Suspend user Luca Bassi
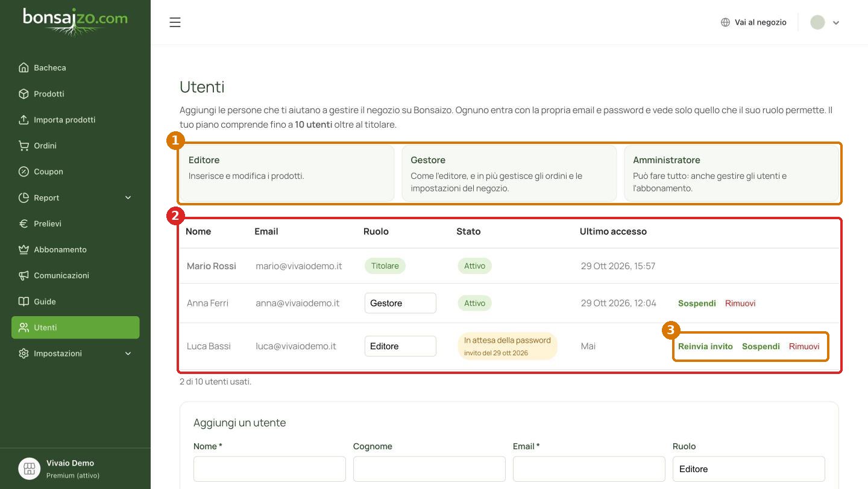 click(x=761, y=346)
